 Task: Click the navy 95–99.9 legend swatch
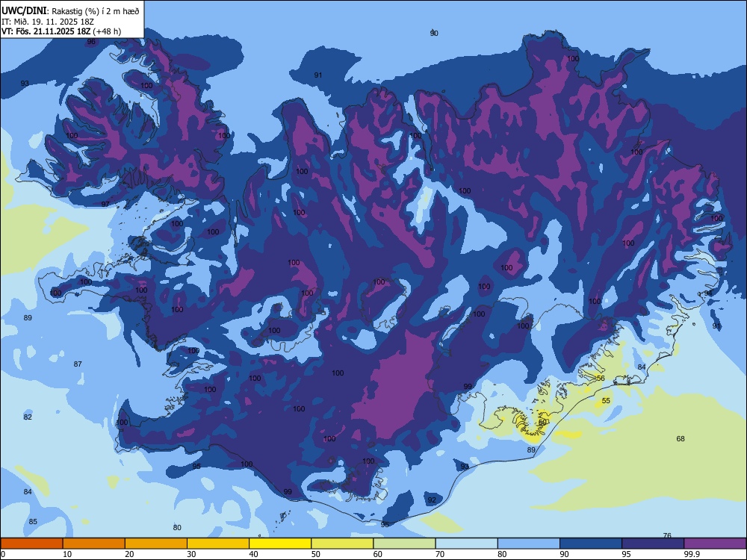click(x=653, y=544)
